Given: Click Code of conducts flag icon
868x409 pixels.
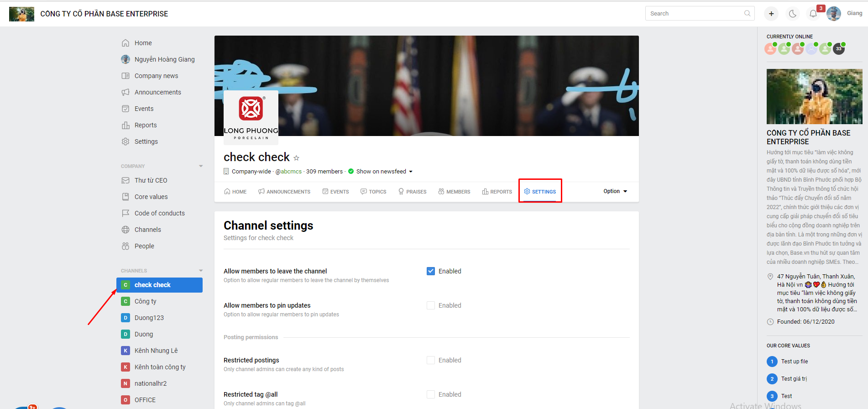Looking at the screenshot, I should (125, 213).
